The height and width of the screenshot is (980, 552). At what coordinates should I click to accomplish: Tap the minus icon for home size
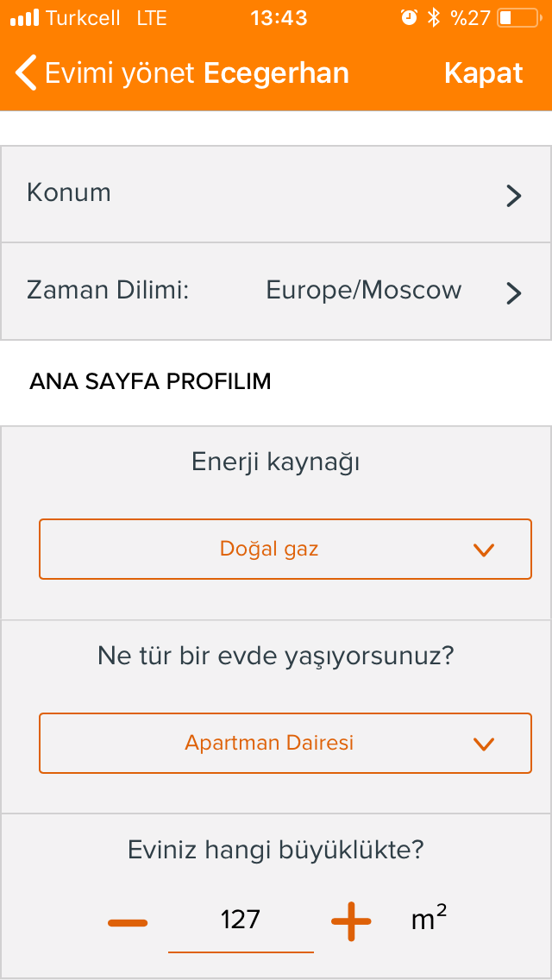pos(128,922)
